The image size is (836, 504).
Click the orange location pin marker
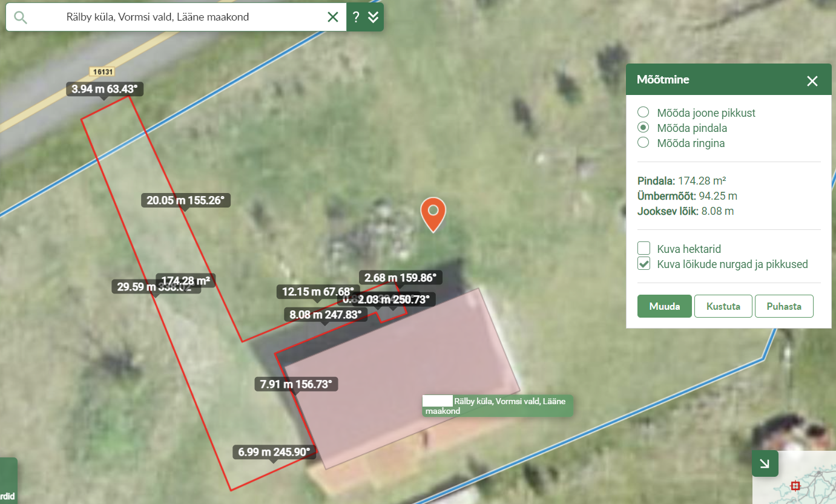tap(433, 213)
